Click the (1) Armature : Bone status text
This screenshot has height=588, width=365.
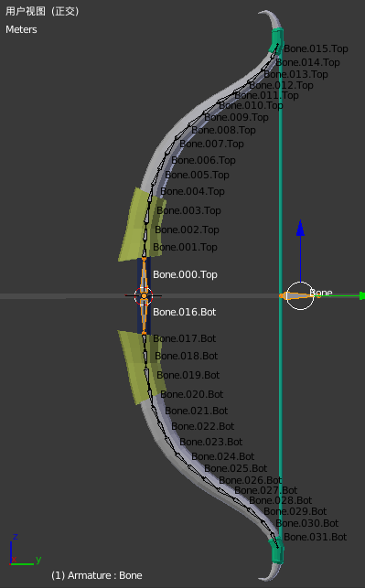[x=97, y=575]
